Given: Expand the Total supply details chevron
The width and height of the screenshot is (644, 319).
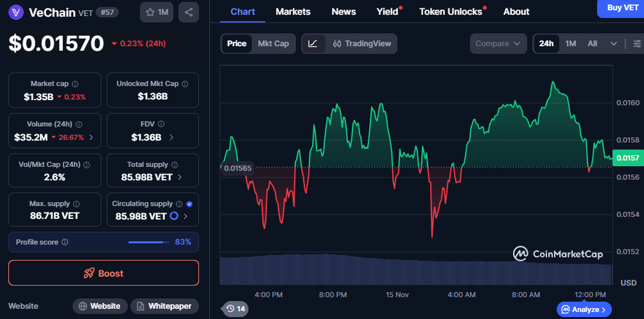Looking at the screenshot, I should click(180, 177).
